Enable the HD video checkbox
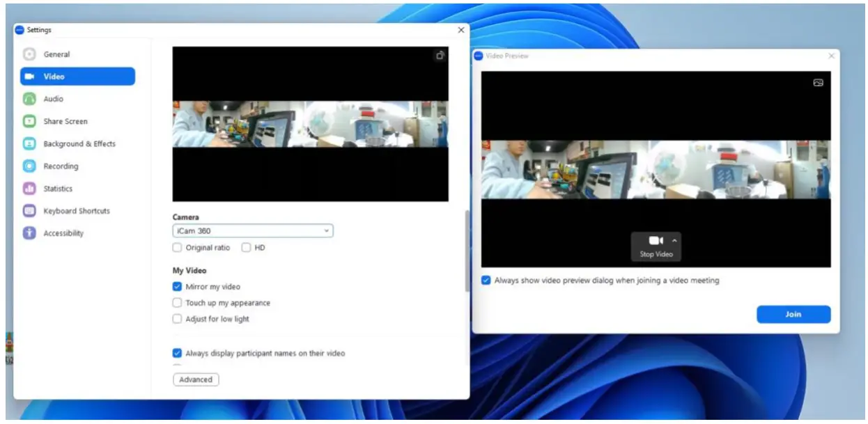The height and width of the screenshot is (424, 868). 247,247
